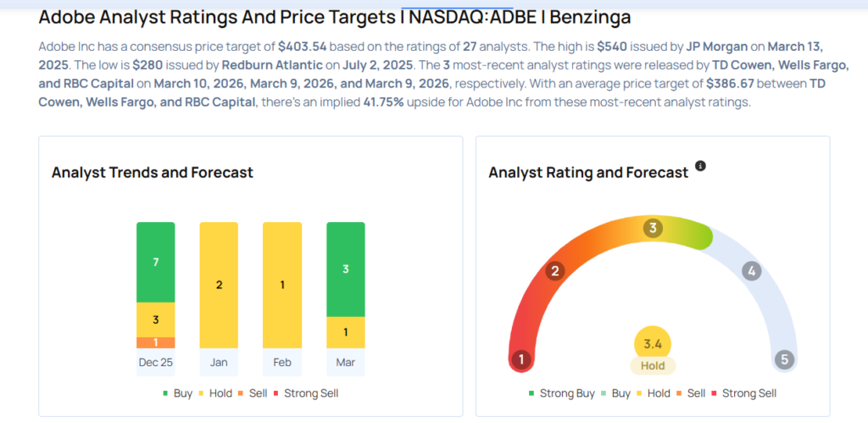Click the Feb Hold bar showing 1
Screen dimensions: 868x423
pyautogui.click(x=282, y=285)
